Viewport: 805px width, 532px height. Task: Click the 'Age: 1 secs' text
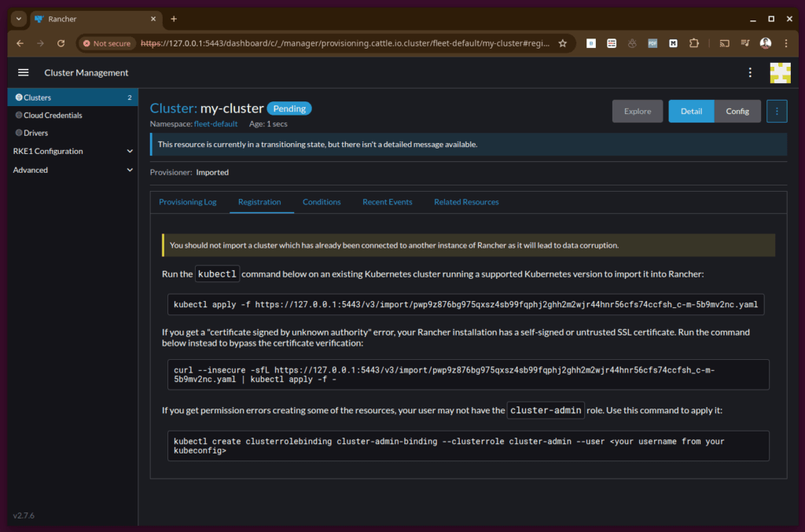tap(268, 123)
